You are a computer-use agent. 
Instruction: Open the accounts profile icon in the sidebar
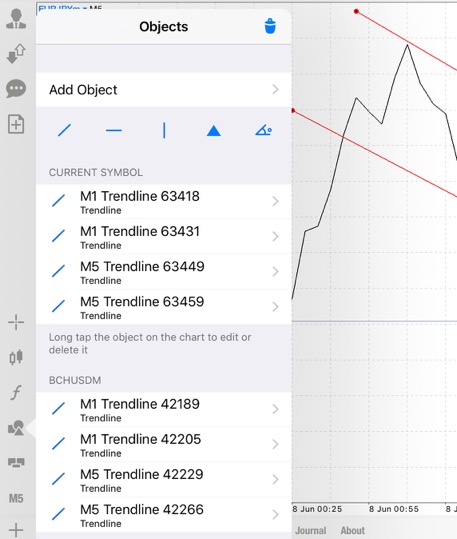coord(16,19)
